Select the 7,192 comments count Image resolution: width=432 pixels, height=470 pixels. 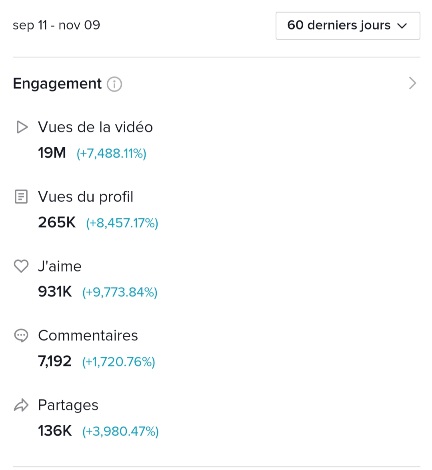[55, 361]
